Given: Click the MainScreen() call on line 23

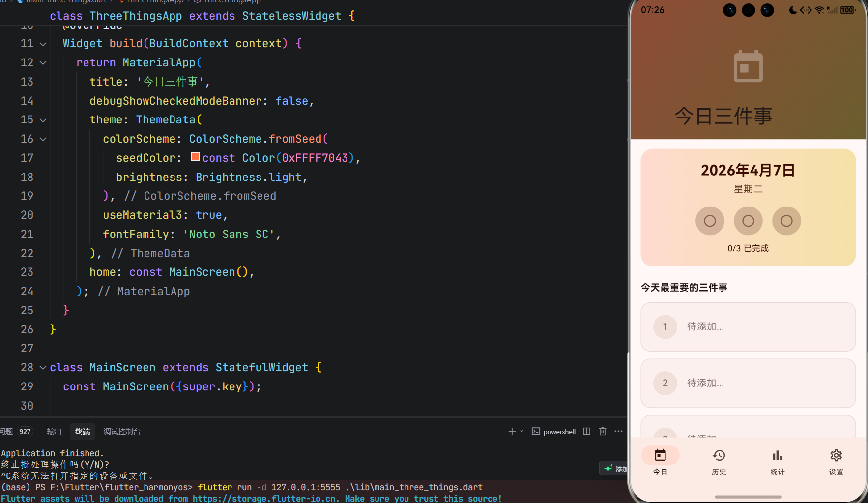Looking at the screenshot, I should click(x=208, y=272).
